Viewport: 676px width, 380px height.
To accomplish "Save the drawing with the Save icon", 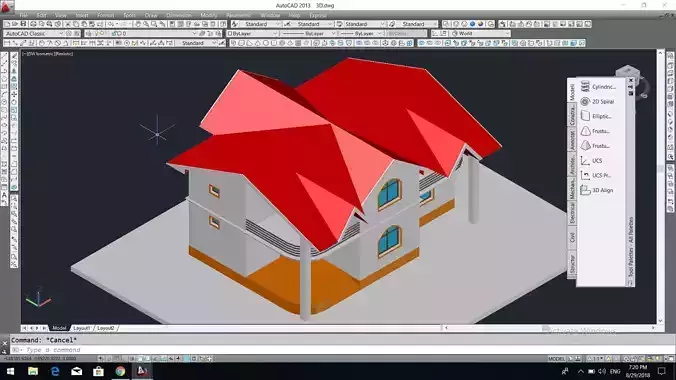I will [23, 24].
